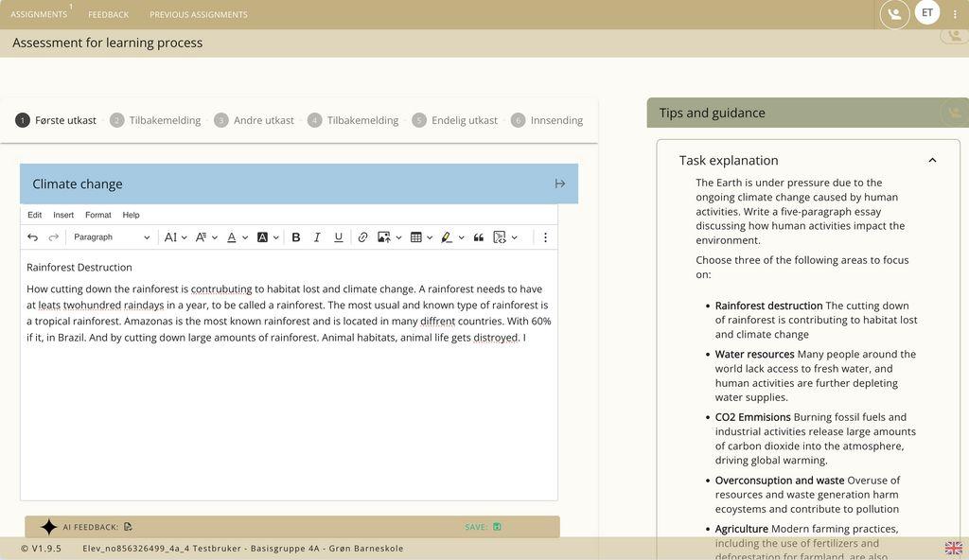Click inside the essay text area

pyautogui.click(x=289, y=375)
